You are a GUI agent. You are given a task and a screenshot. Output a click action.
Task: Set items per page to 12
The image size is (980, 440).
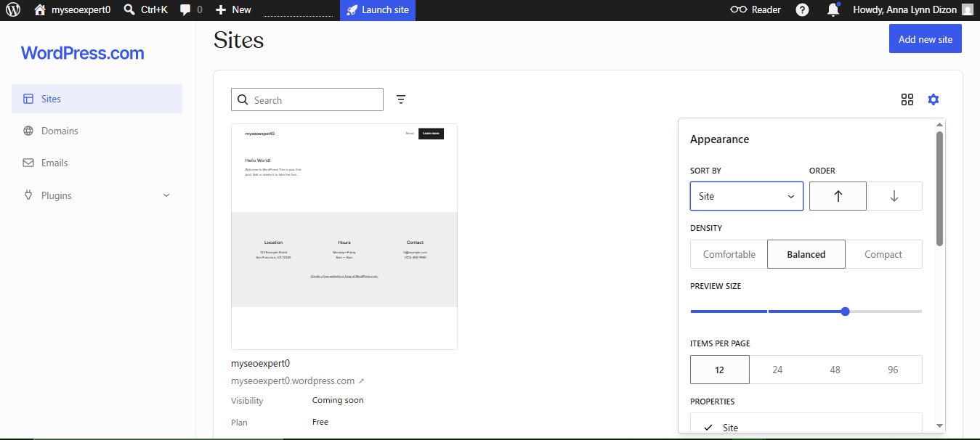(x=720, y=370)
